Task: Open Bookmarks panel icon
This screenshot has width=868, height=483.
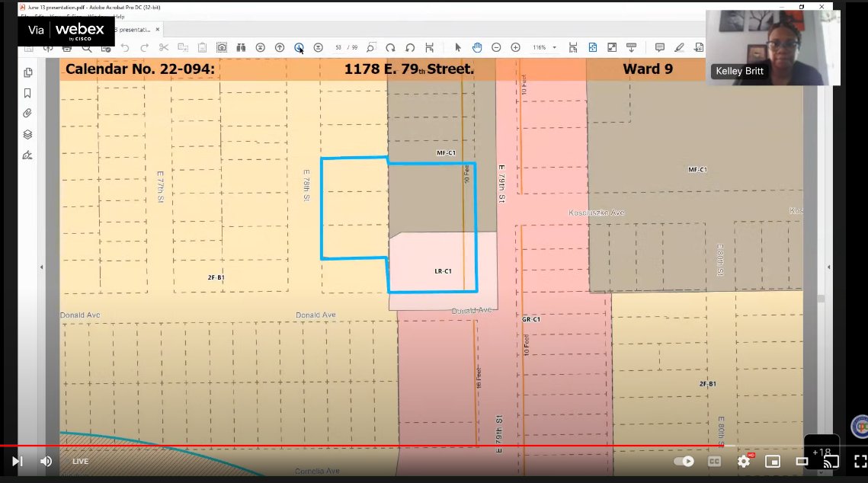Action: (27, 93)
